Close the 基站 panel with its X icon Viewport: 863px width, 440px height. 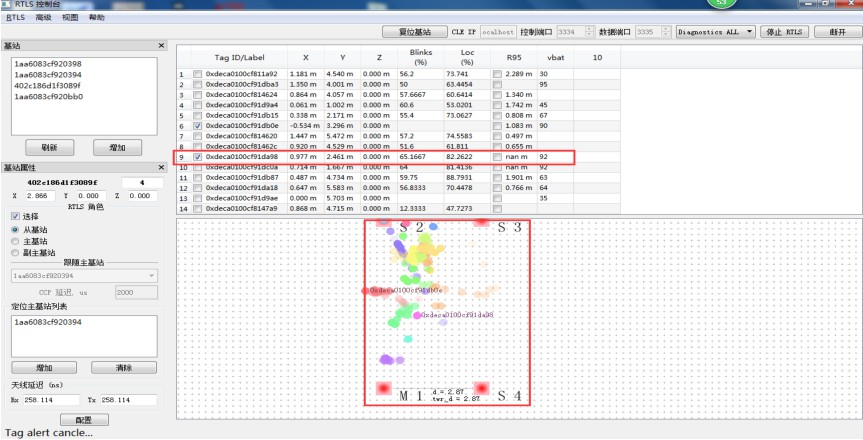(x=162, y=46)
